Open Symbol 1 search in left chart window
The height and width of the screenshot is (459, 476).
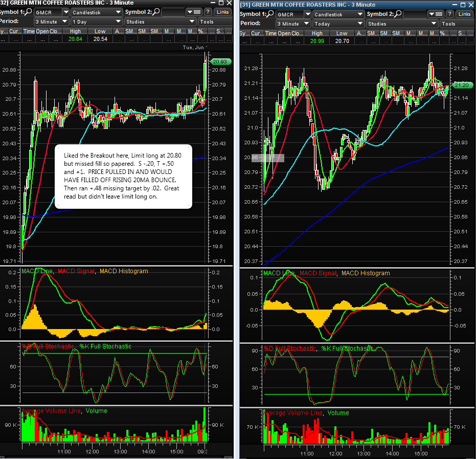[28, 12]
